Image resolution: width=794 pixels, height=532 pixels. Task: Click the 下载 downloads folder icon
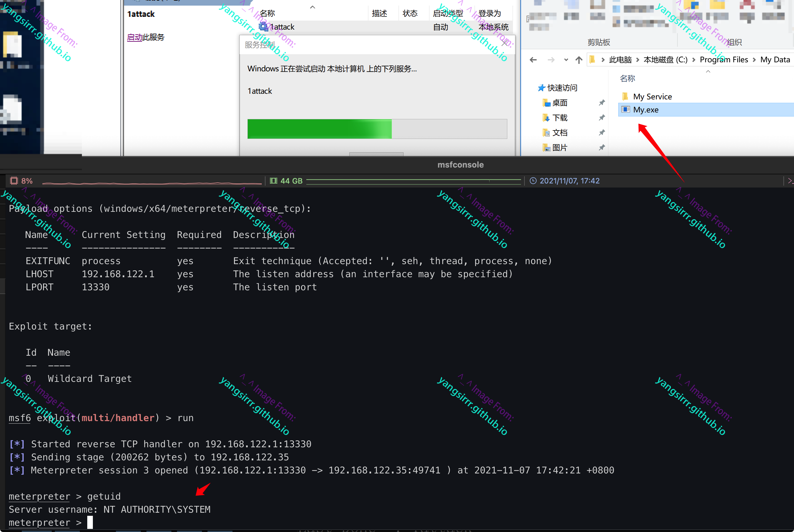point(546,118)
